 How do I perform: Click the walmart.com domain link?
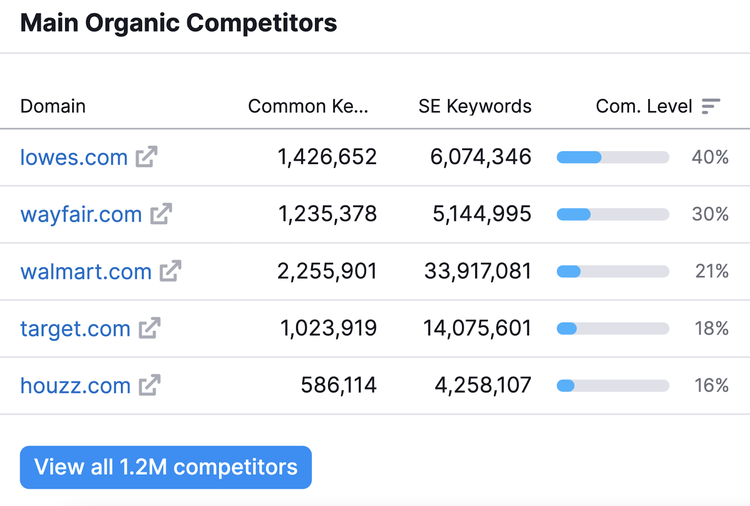pyautogui.click(x=86, y=271)
